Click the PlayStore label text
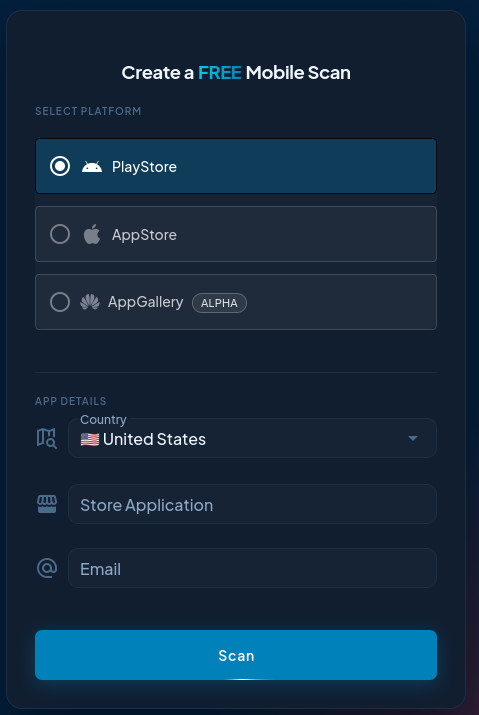 [144, 167]
